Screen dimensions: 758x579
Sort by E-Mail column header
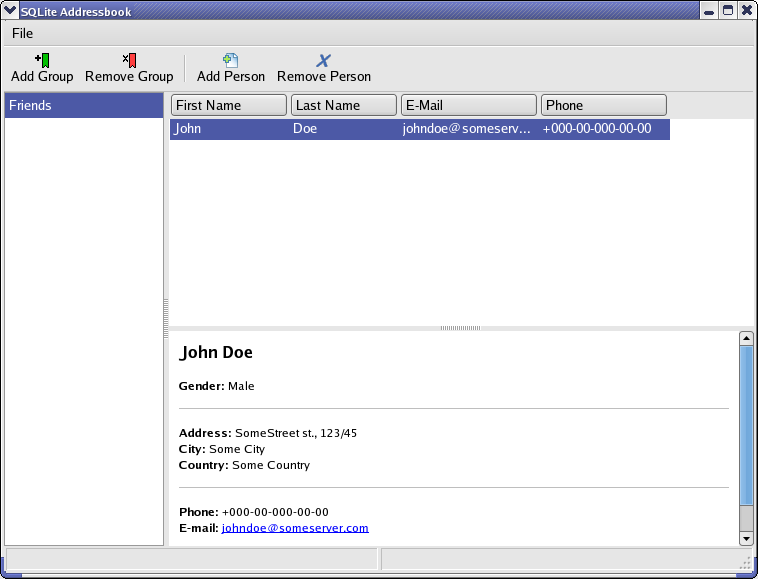469,105
